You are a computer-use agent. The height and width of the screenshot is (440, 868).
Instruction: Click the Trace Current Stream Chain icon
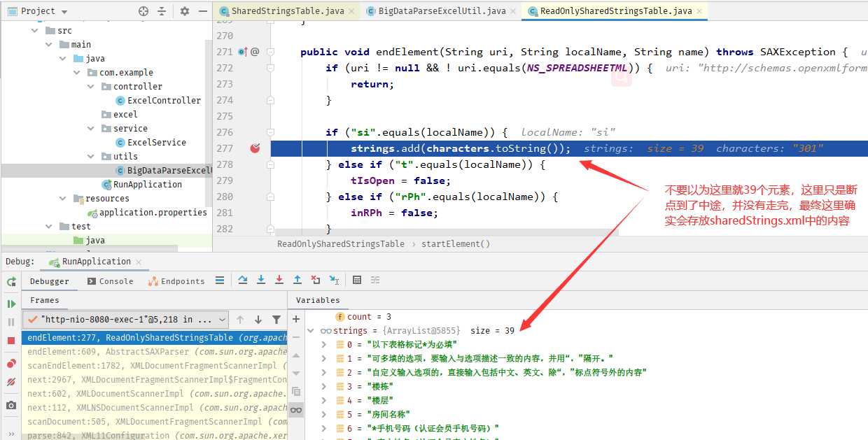pos(375,280)
